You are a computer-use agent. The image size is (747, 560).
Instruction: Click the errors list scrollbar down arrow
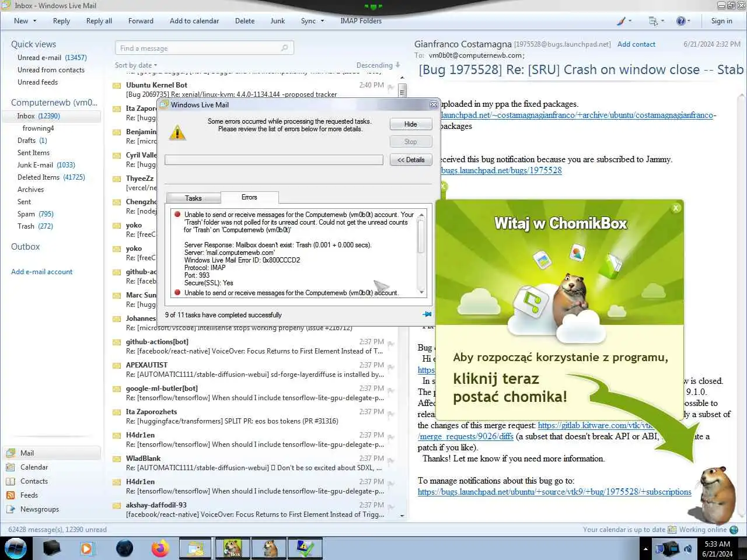tap(421, 292)
